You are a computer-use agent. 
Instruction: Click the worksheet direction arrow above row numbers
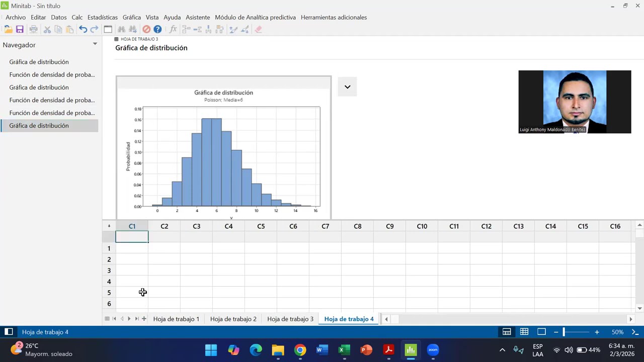point(109,226)
